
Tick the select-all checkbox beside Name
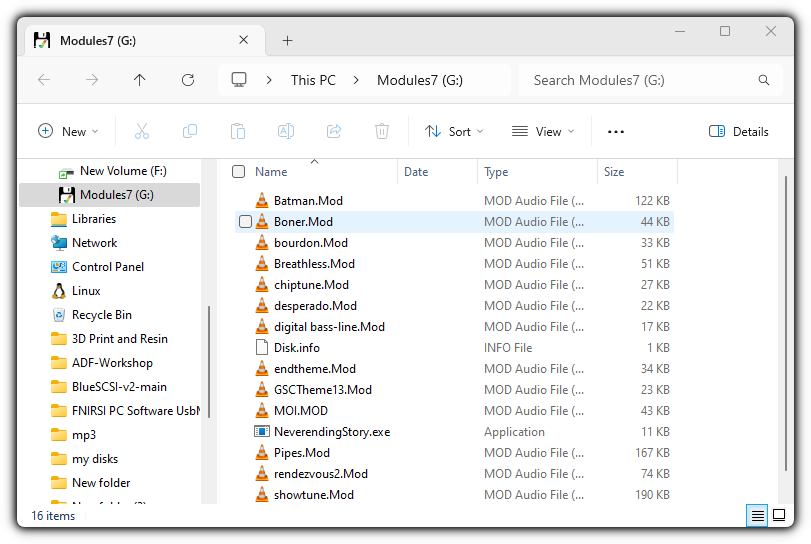(238, 172)
